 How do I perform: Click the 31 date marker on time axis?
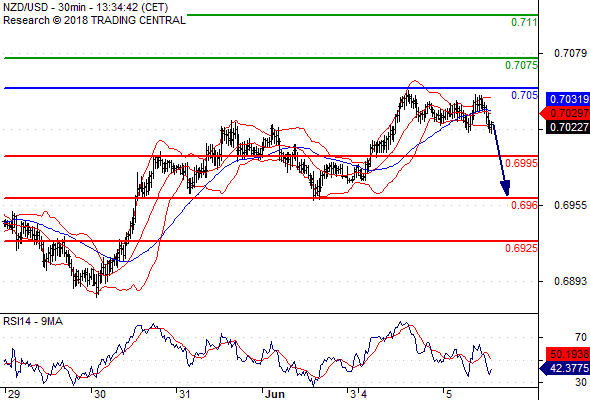pos(184,394)
